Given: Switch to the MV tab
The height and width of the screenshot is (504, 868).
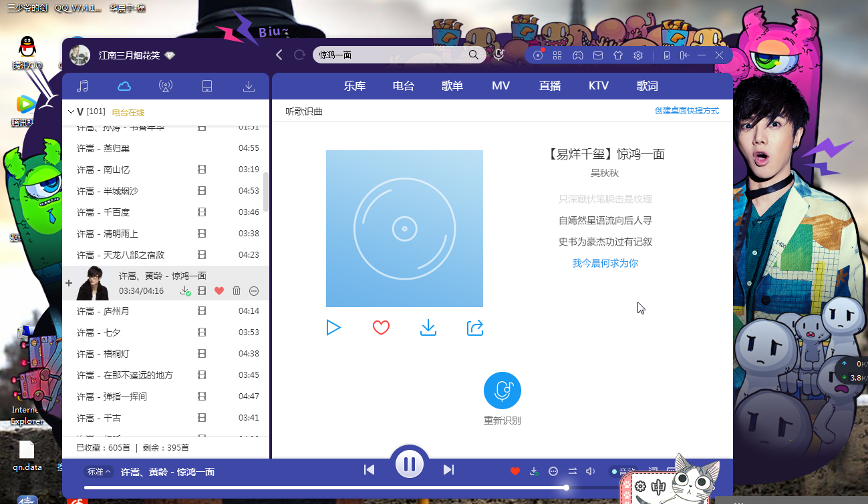Looking at the screenshot, I should [x=500, y=86].
